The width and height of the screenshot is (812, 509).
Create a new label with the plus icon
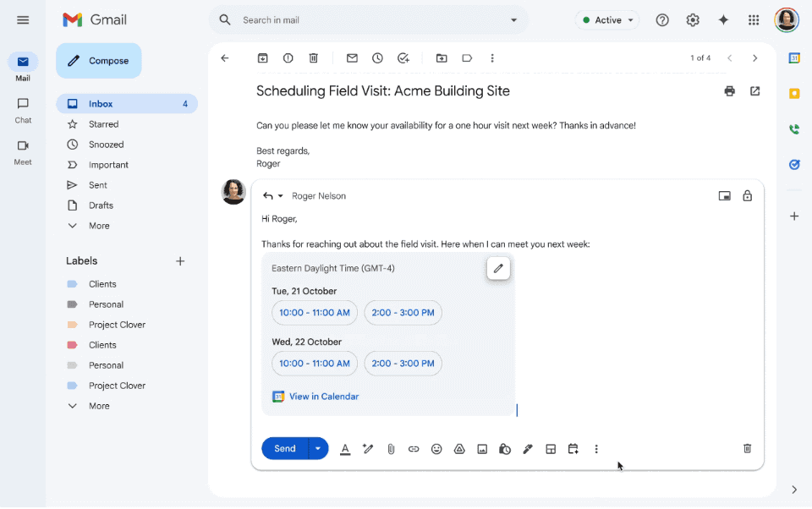180,261
